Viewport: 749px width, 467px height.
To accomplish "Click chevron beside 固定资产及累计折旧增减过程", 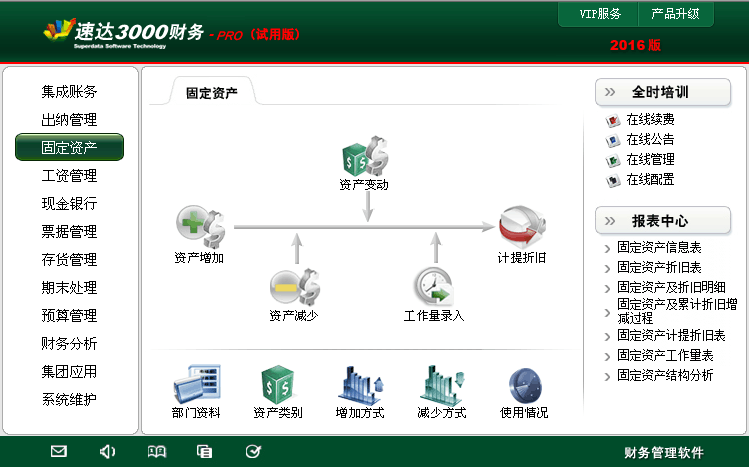I will [x=607, y=313].
